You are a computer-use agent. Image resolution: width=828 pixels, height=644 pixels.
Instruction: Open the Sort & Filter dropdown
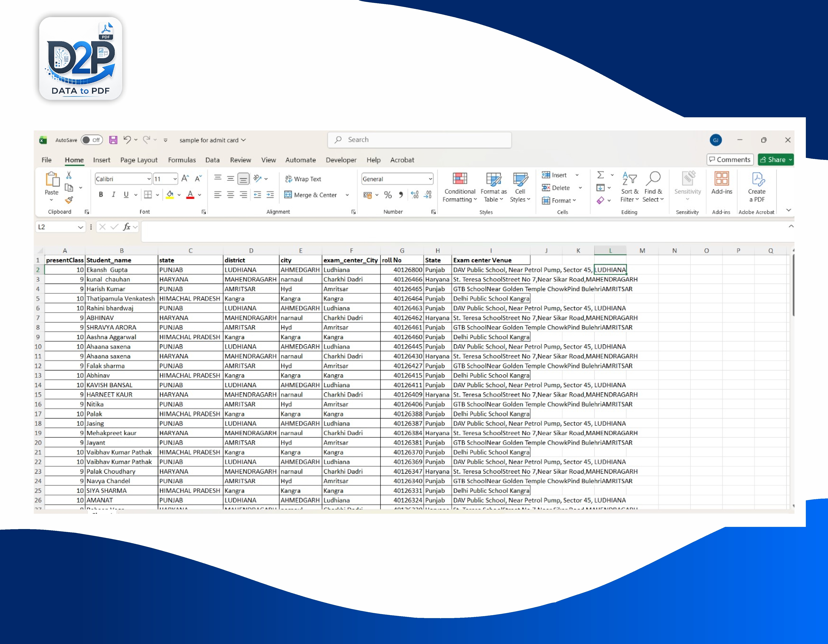[630, 187]
